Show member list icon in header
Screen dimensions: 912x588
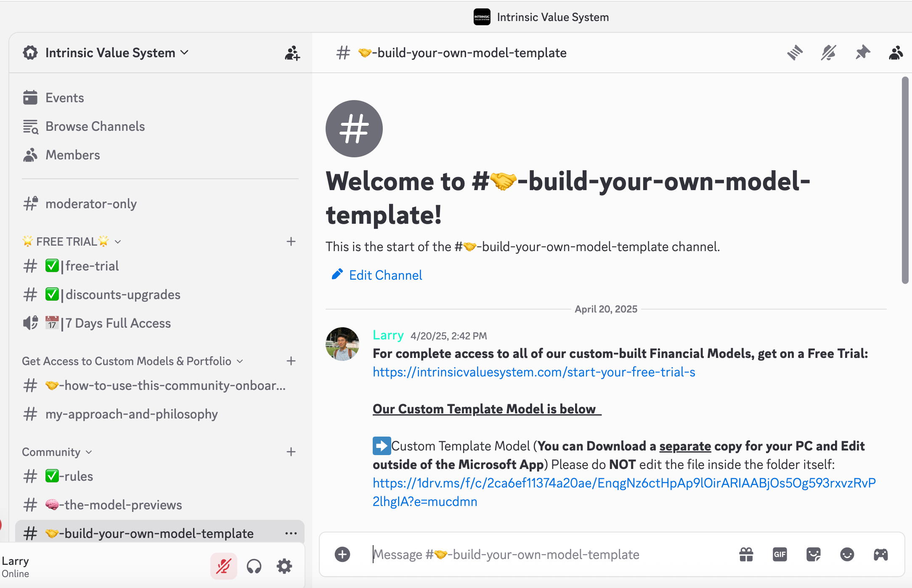point(896,53)
